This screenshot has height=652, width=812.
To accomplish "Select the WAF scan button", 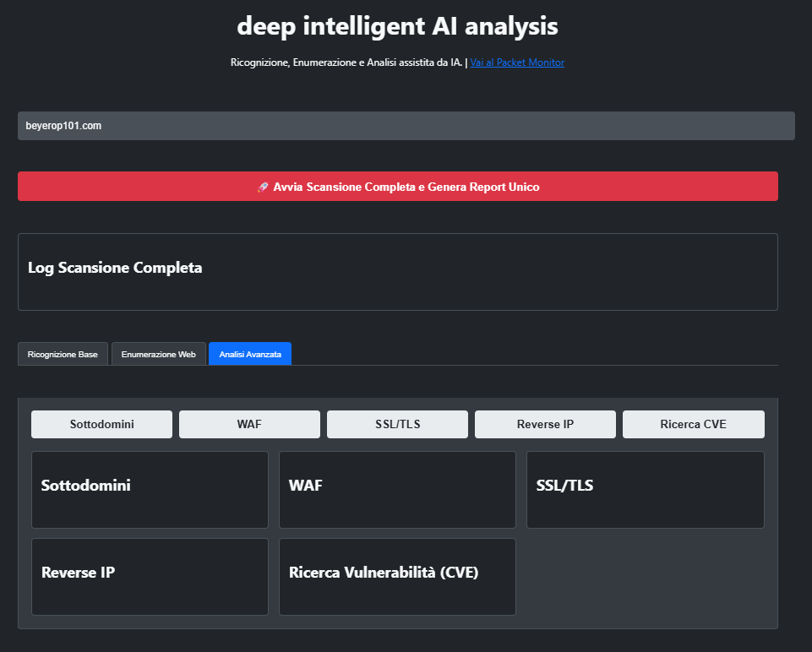I will coord(249,424).
